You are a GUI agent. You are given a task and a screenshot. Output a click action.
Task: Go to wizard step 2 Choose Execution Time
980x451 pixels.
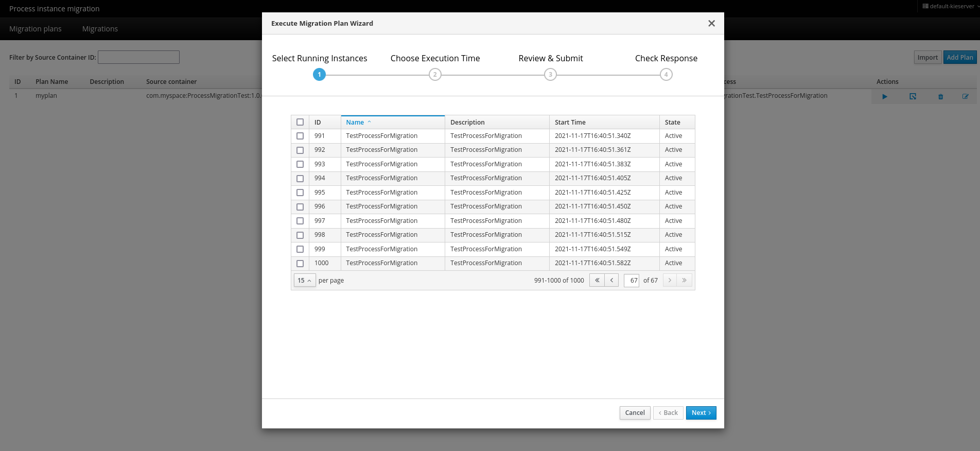point(435,75)
